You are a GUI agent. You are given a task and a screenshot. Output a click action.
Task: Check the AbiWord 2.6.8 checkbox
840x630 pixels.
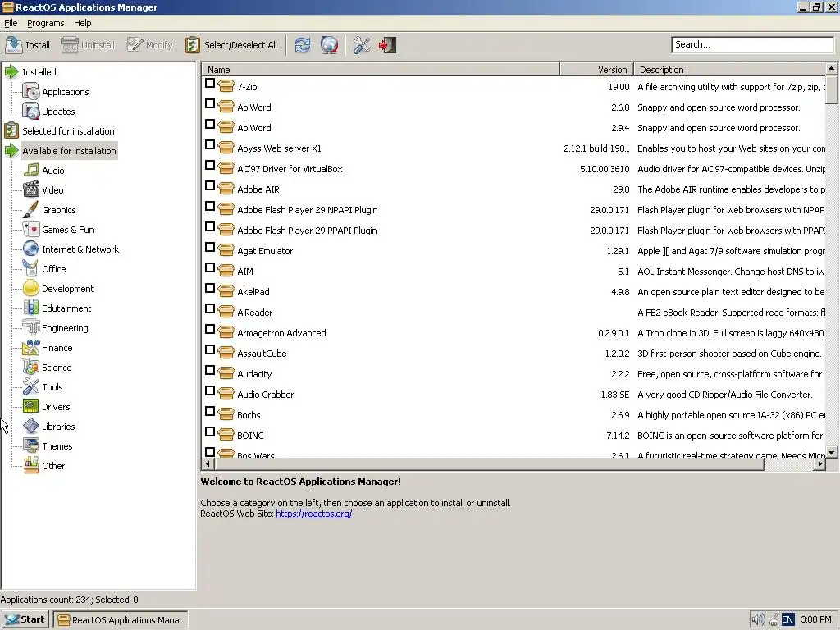[x=210, y=103]
